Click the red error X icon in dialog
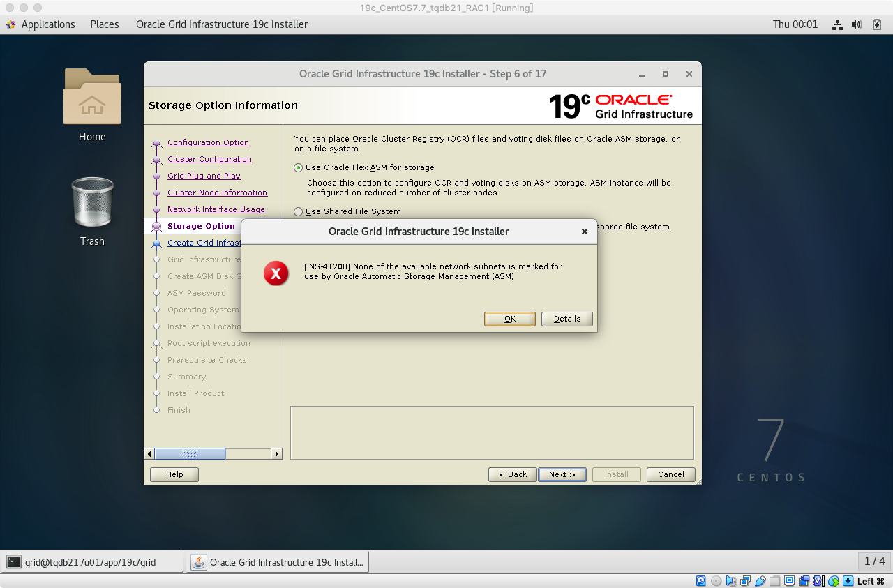 coord(276,273)
